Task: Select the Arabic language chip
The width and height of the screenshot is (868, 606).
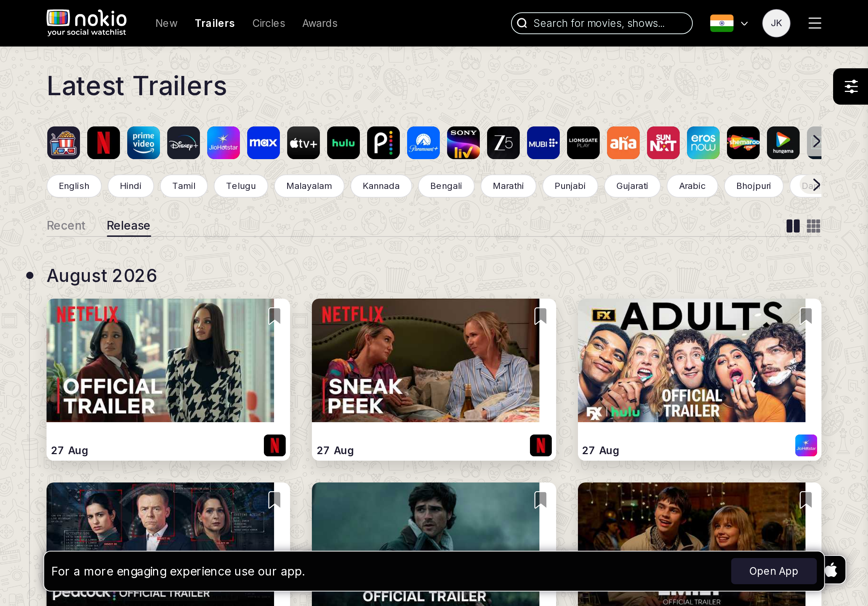Action: 692,186
